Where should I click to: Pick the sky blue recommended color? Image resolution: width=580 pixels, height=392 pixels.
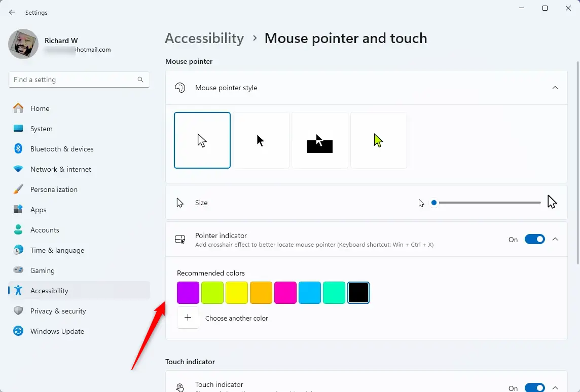coord(310,293)
